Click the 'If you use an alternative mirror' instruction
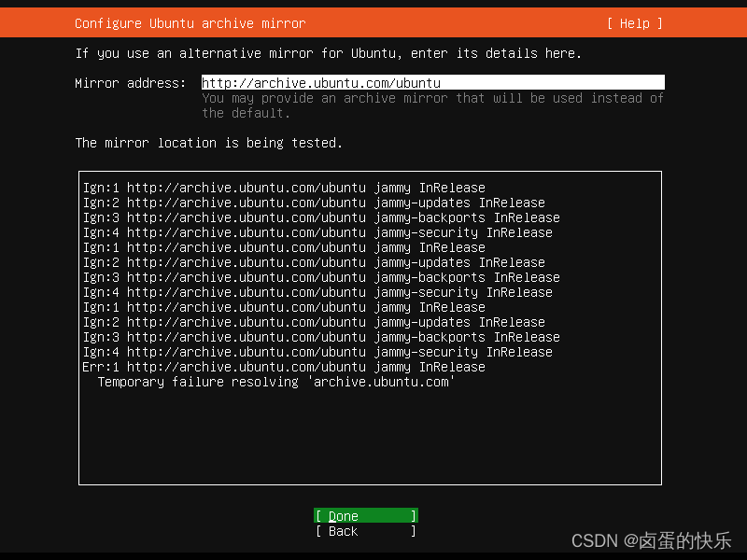 (x=329, y=53)
